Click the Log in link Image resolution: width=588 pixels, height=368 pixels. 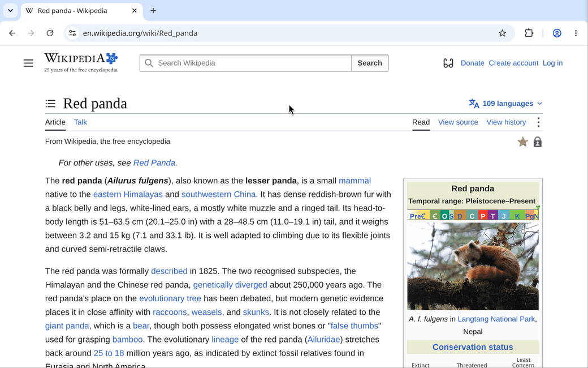[x=553, y=63]
